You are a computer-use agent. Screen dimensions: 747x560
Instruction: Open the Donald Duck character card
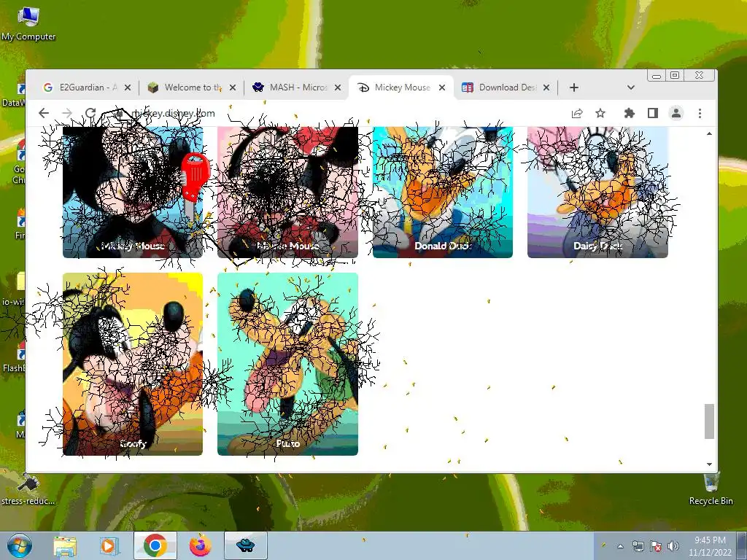[443, 192]
